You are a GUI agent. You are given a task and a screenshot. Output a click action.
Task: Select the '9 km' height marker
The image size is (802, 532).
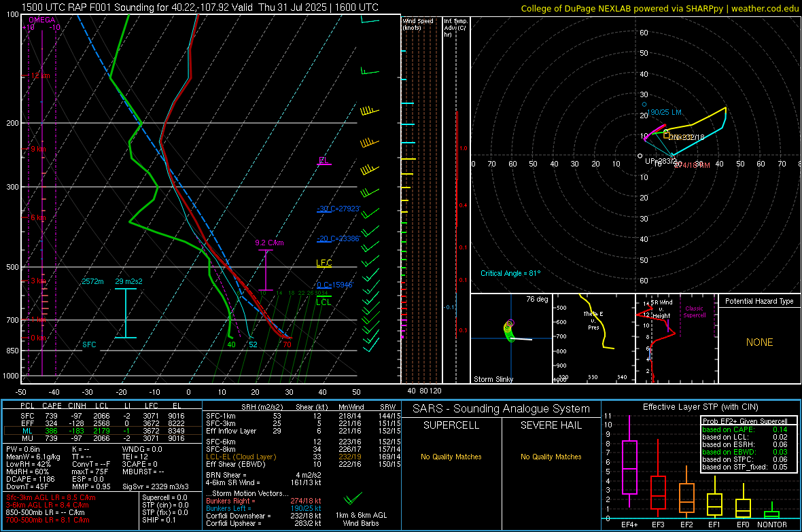pos(38,149)
